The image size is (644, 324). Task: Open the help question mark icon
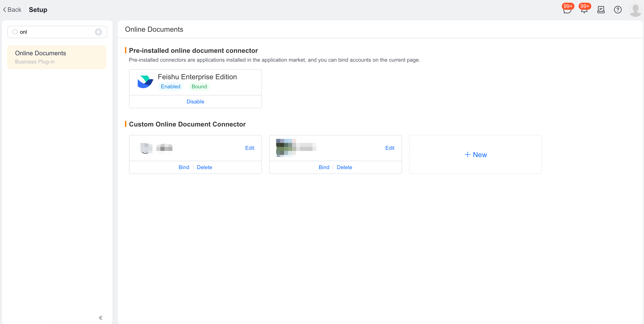click(x=617, y=10)
